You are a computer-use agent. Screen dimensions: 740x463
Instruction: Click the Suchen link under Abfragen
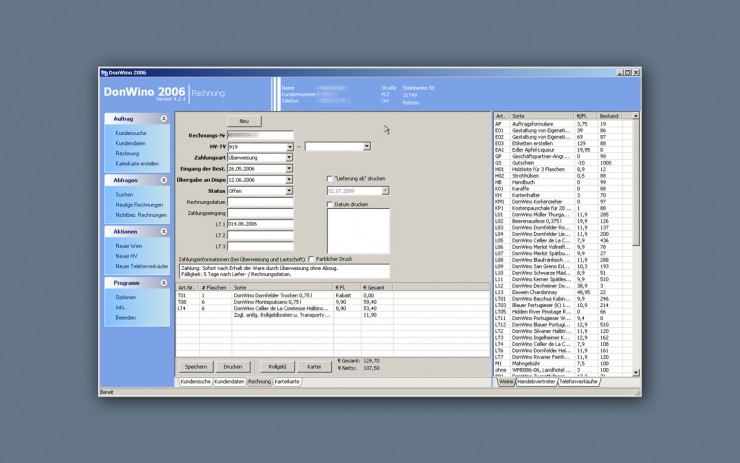tap(124, 195)
